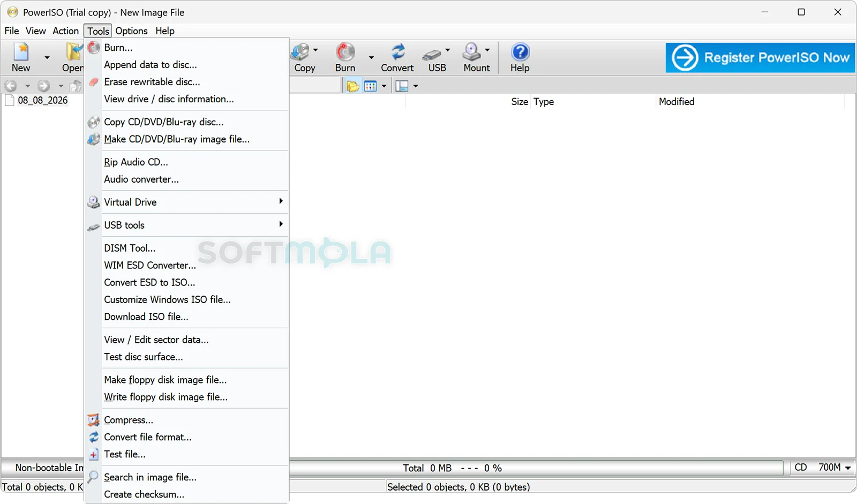Viewport: 857px width, 504px height.
Task: Choose View / Edit sector data...
Action: point(186,340)
